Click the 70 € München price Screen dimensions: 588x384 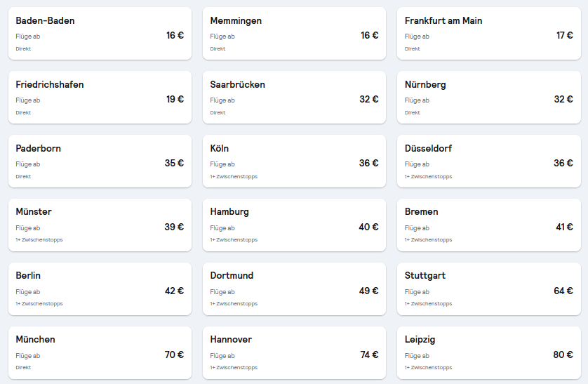pos(174,355)
